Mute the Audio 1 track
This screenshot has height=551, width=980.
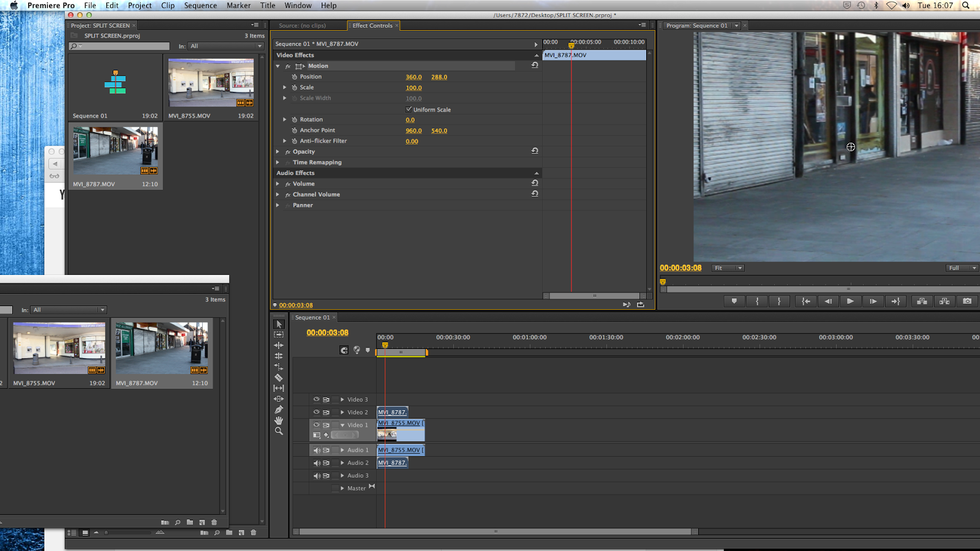(x=317, y=450)
